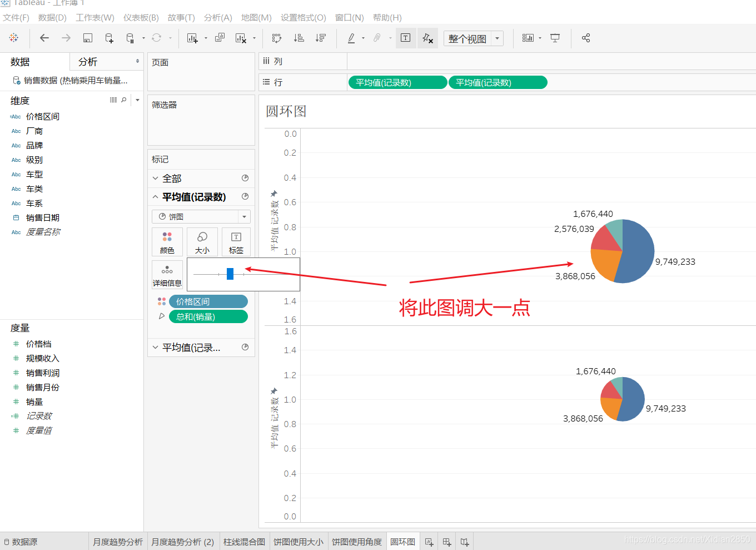This screenshot has height=550, width=756.
Task: Click the swap rows and columns icon
Action: point(277,38)
